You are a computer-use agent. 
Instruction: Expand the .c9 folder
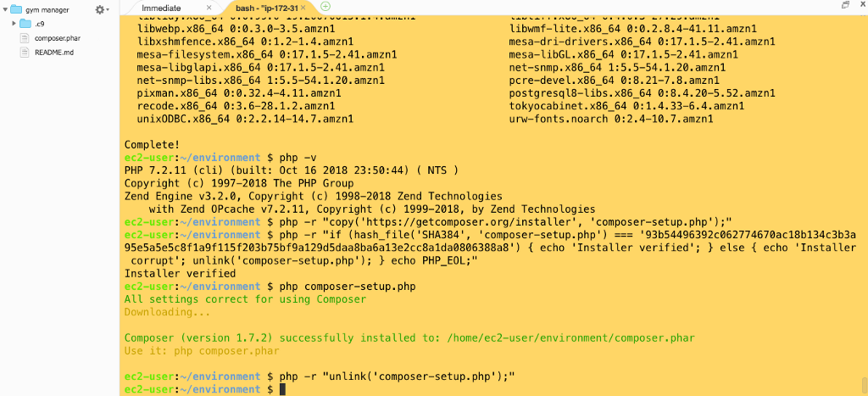coord(14,24)
